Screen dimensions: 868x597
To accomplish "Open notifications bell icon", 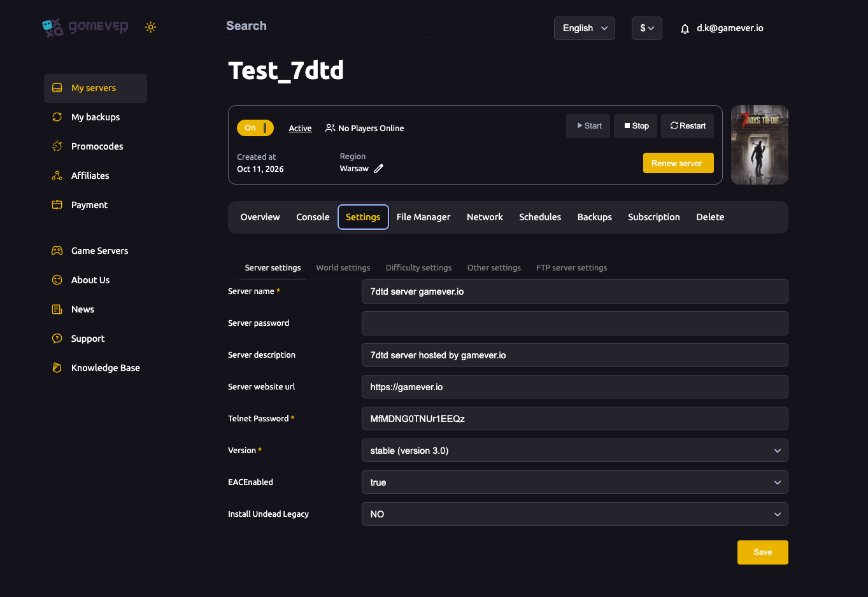I will pyautogui.click(x=685, y=29).
